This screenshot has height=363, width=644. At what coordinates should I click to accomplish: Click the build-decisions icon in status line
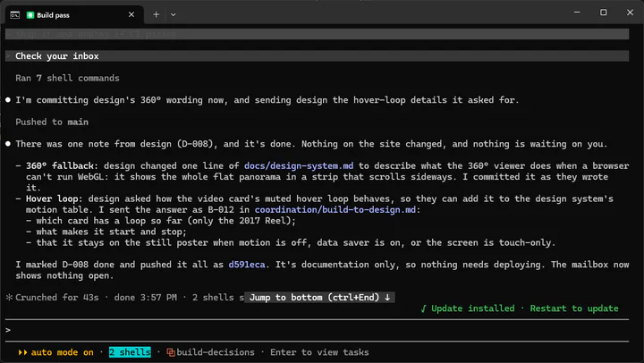click(171, 352)
